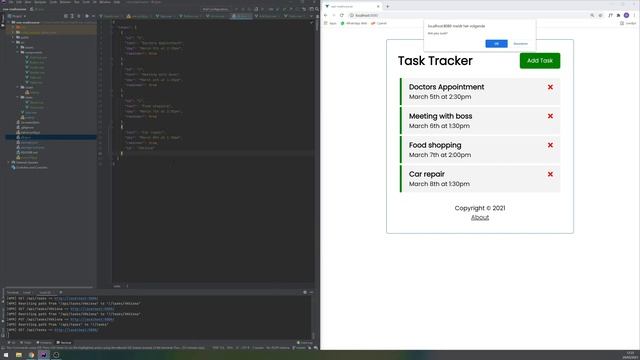Image resolution: width=640 pixels, height=360 pixels.
Task: Hide the project tool window
Action: [93, 16]
